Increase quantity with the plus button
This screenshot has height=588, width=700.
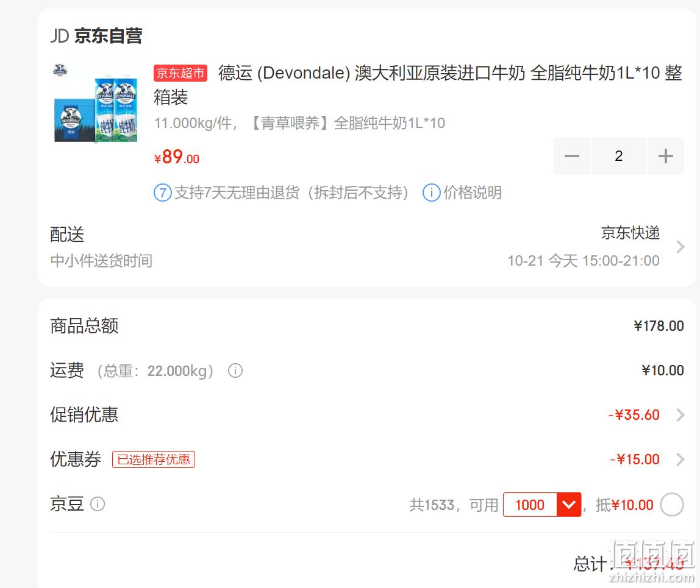(665, 156)
